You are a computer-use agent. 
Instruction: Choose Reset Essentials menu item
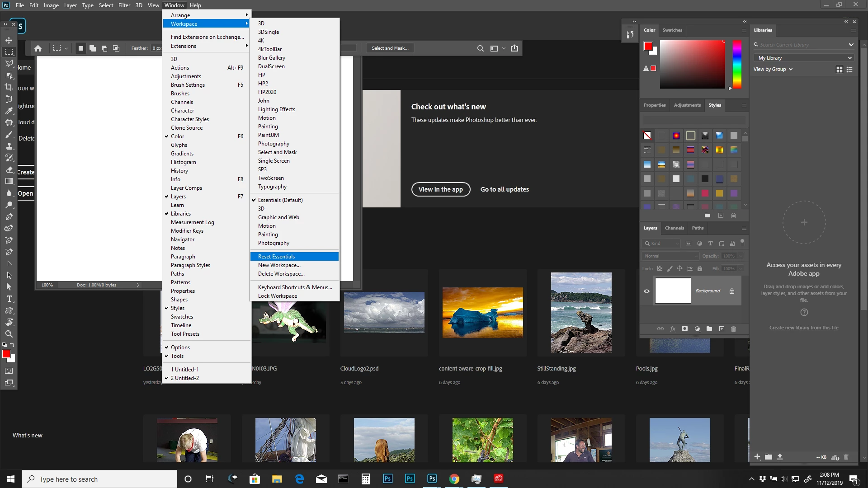coord(276,257)
